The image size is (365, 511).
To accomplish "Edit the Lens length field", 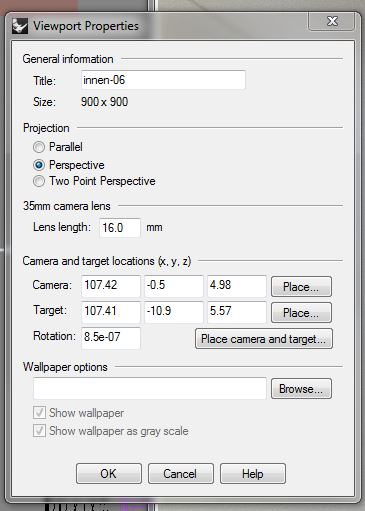I will click(x=120, y=228).
